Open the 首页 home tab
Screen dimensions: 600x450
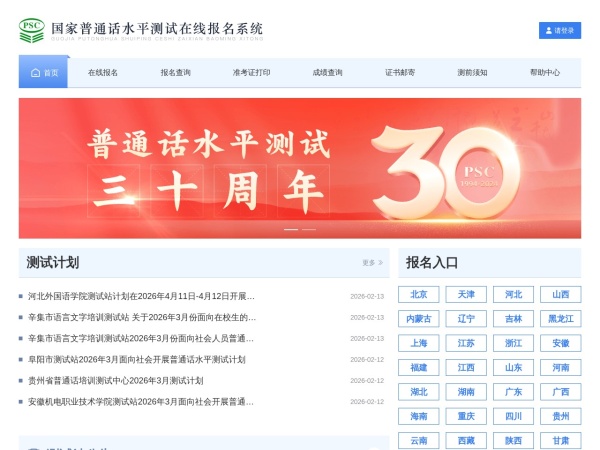pos(45,73)
